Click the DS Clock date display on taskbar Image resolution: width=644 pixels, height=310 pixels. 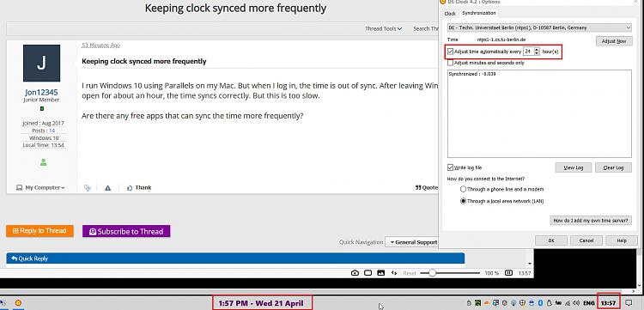click(x=261, y=303)
